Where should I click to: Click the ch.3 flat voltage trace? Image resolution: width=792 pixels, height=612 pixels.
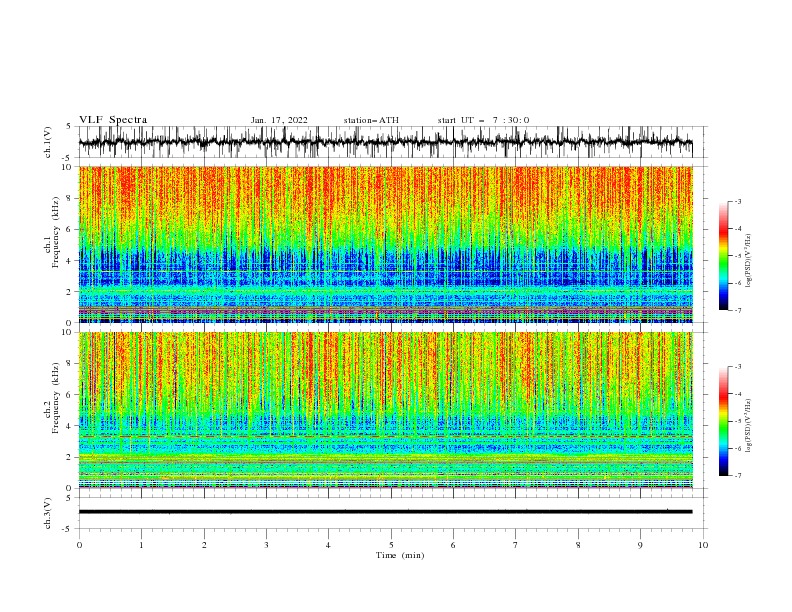coord(385,512)
